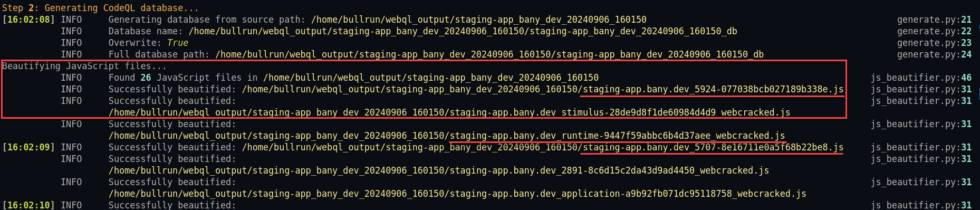Open js_beautifier.py:31 reference on the 5707 file row
The image size is (980, 210).
[921, 147]
